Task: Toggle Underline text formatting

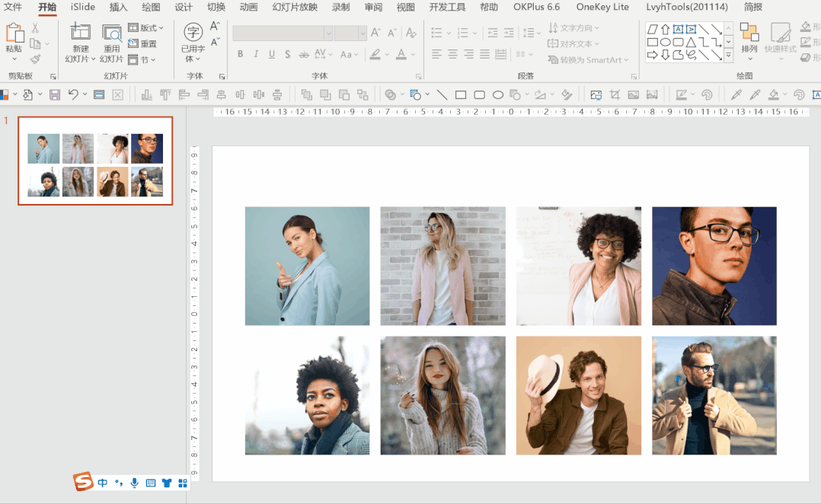Action: tap(271, 55)
